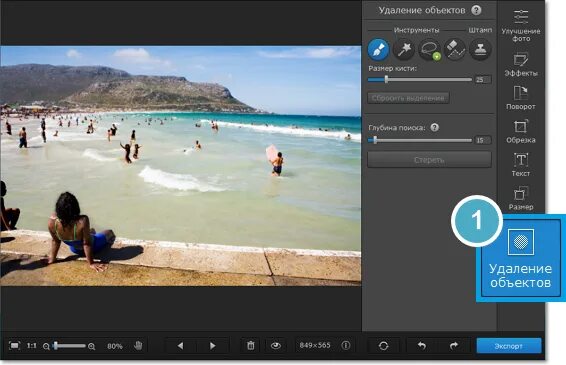Open the image info icon

[346, 346]
